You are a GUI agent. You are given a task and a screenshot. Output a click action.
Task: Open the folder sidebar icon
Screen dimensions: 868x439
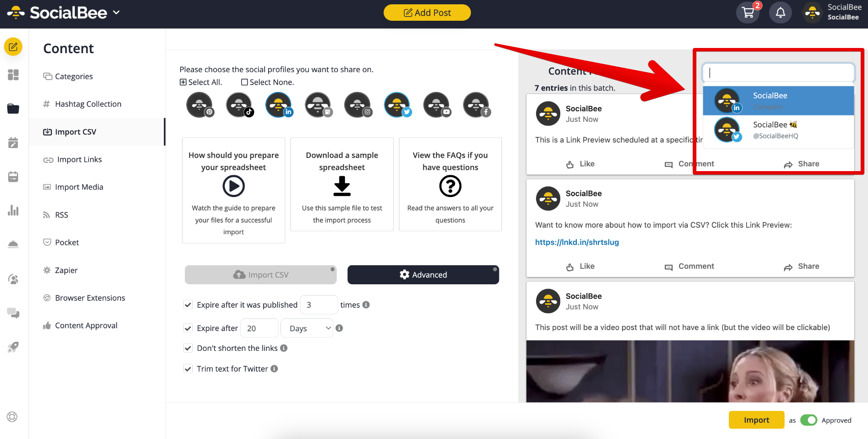[13, 108]
